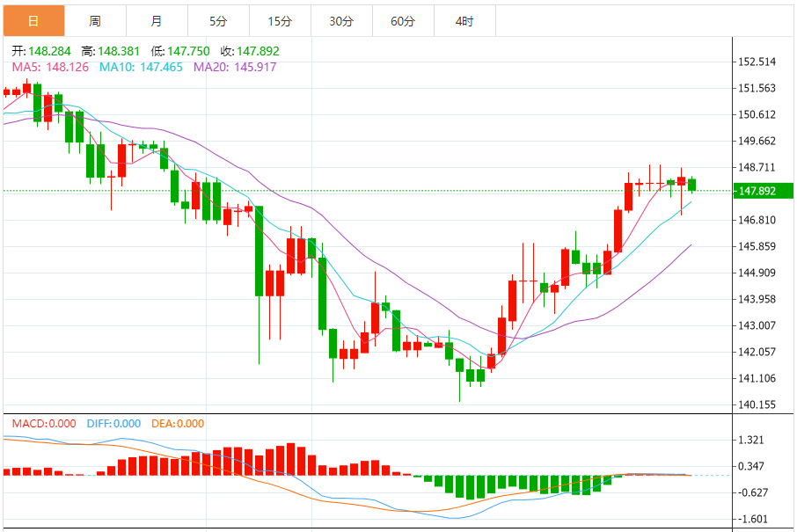Click the 144.909 price axis label
This screenshot has width=797, height=532.
click(757, 273)
